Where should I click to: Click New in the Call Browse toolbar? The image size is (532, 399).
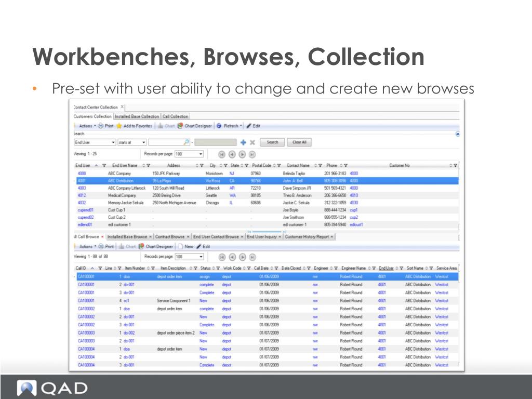[185, 247]
